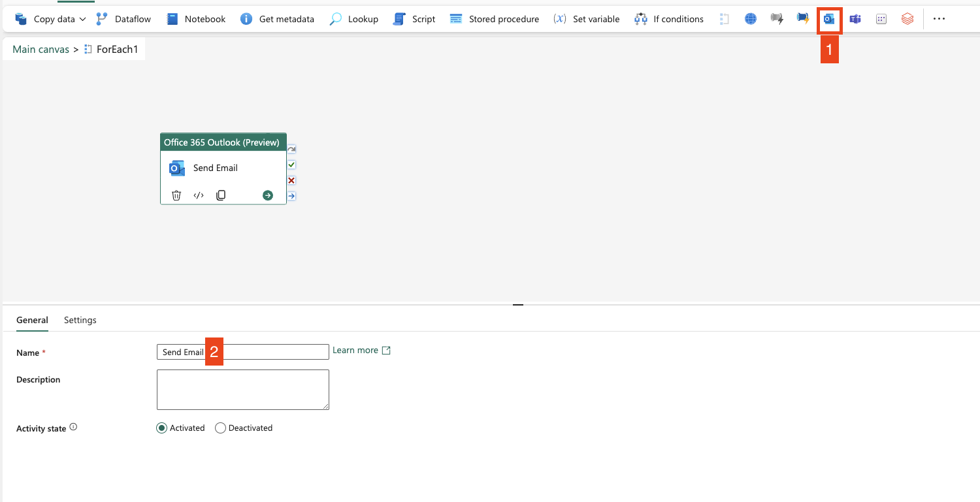Click the green checkmark On success connector
Viewport: 980px width, 502px height.
click(291, 165)
